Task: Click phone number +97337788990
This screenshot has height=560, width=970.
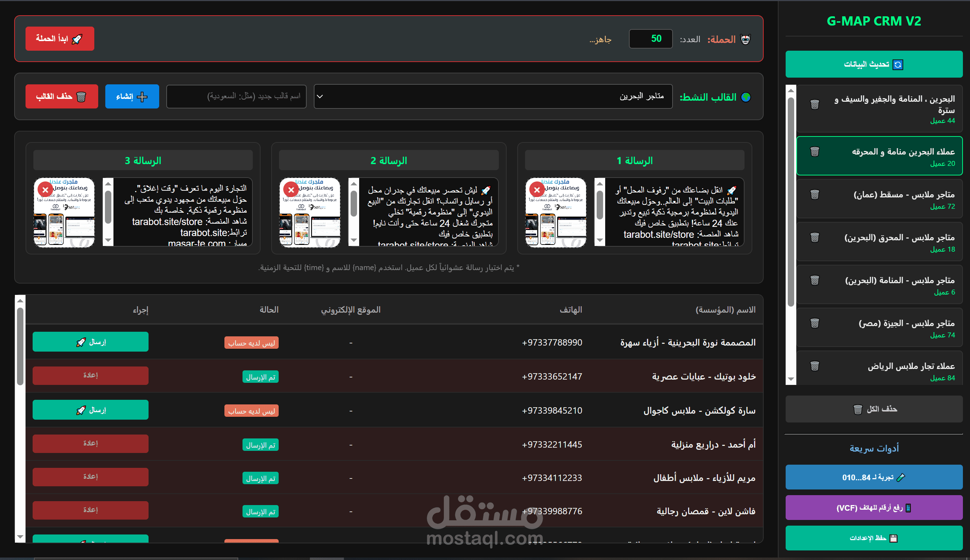Action: click(x=552, y=342)
